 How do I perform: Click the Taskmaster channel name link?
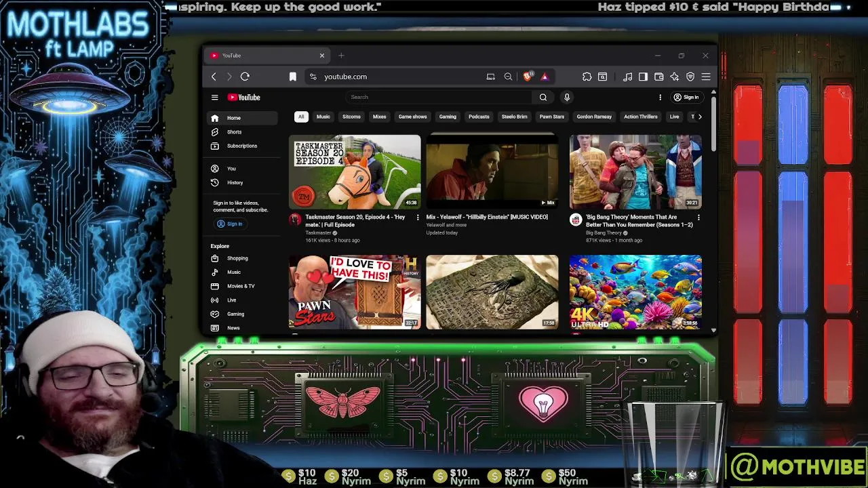coord(318,232)
